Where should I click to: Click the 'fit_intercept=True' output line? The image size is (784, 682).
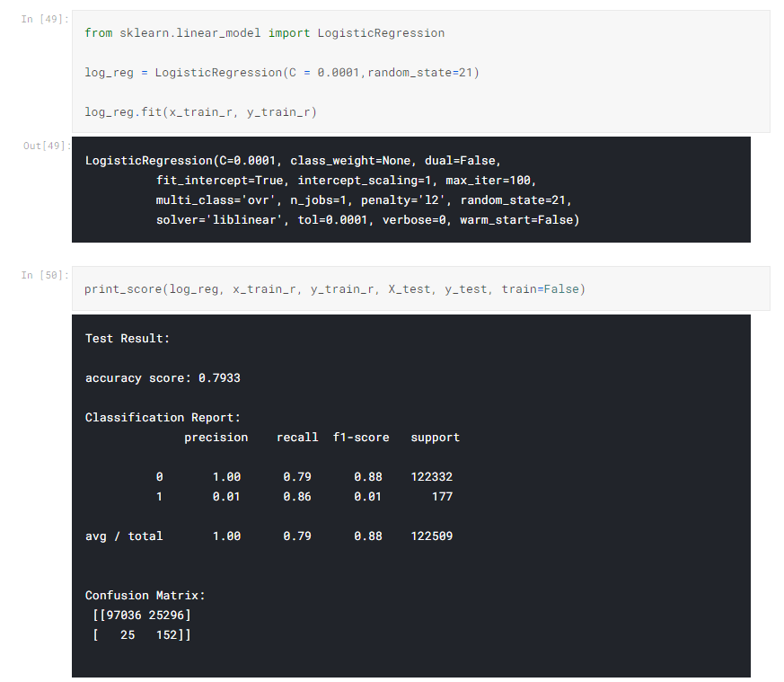point(346,180)
